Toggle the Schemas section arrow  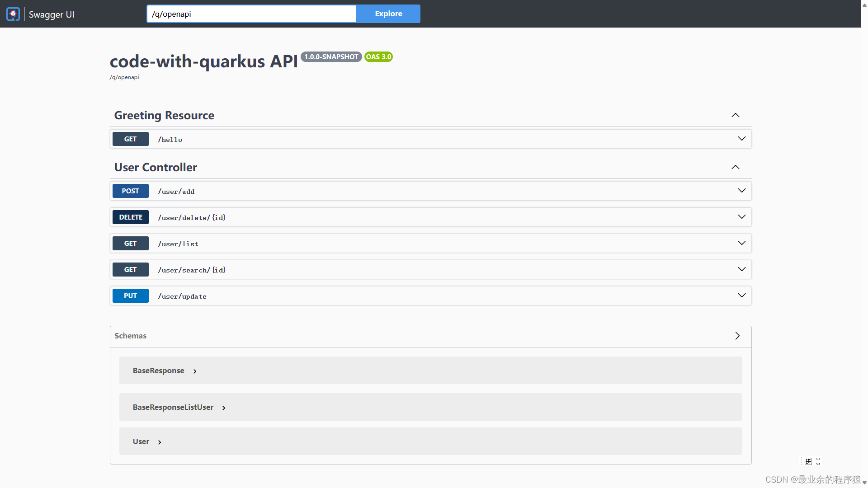point(737,336)
